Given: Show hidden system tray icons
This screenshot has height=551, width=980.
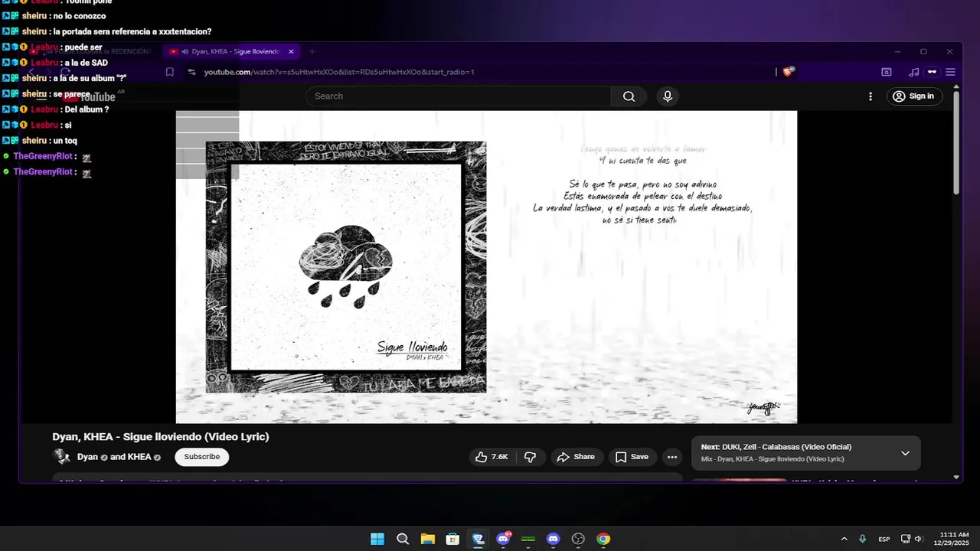Looking at the screenshot, I should pyautogui.click(x=844, y=539).
